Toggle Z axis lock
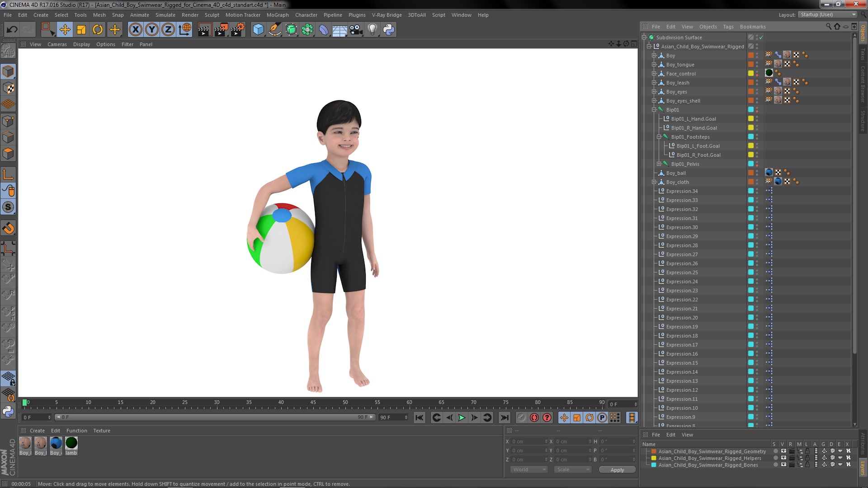 [x=168, y=30]
